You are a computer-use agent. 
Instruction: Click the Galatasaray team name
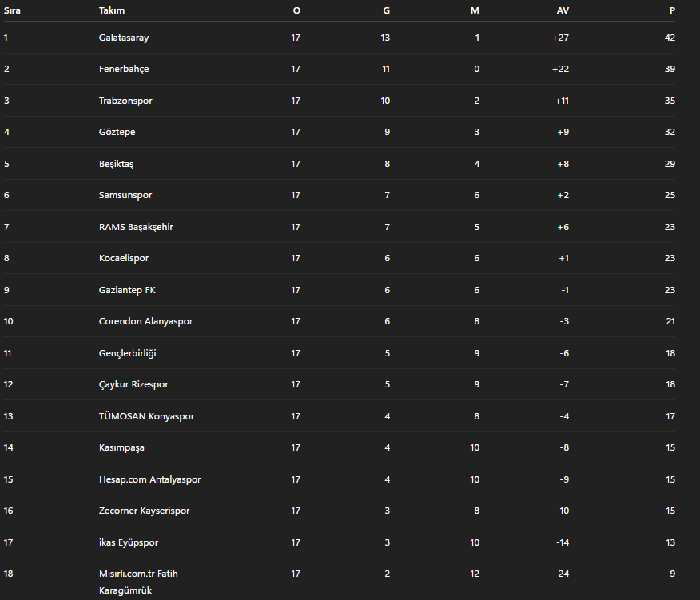[124, 38]
